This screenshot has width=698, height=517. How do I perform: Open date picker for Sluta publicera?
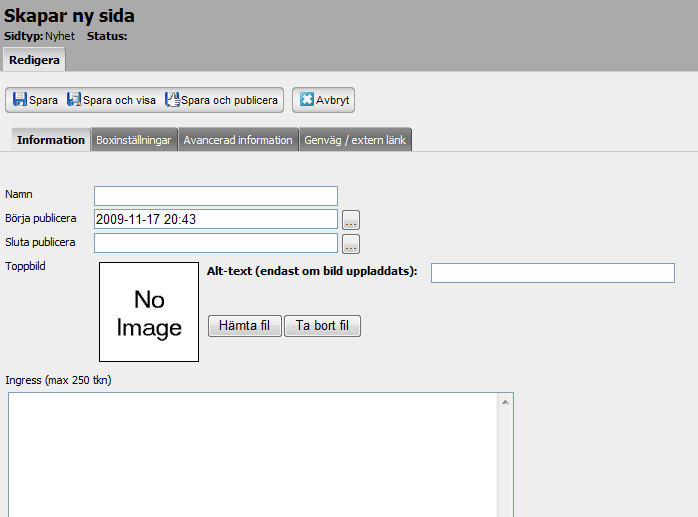tap(351, 244)
